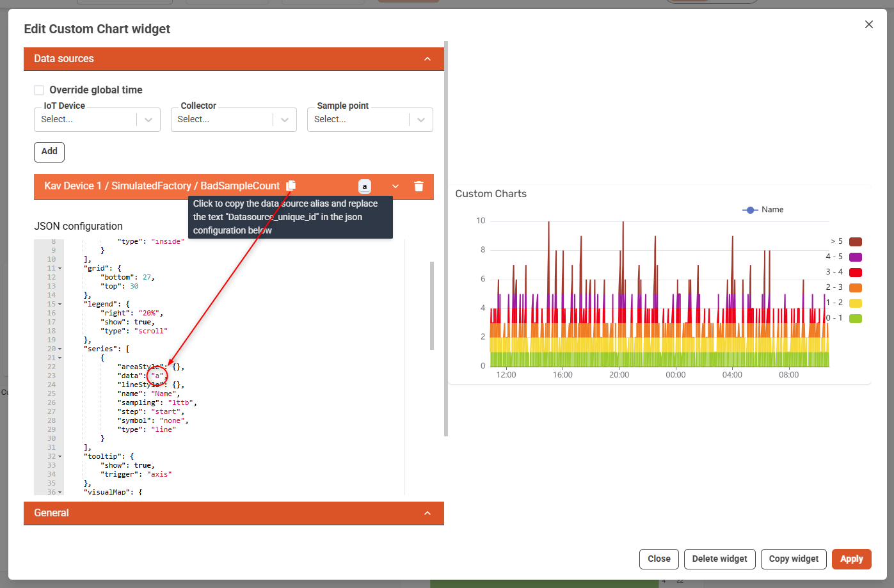Toggle the '0 - 1' visual map range

tap(855, 319)
